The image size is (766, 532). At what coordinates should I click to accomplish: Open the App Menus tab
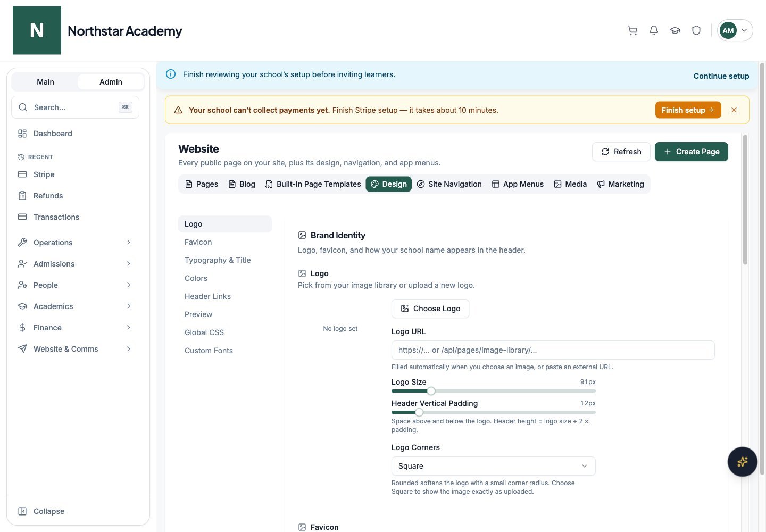click(x=518, y=184)
